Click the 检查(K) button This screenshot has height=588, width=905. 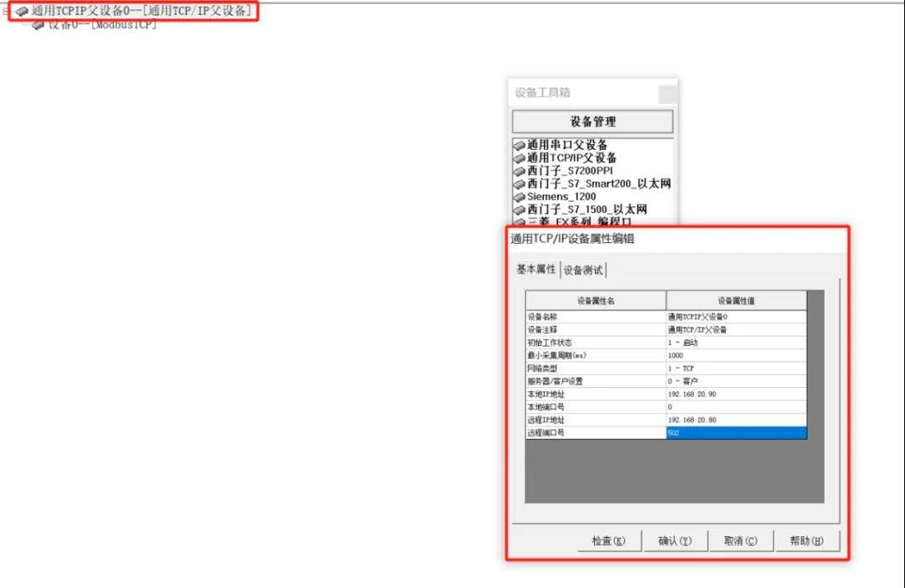click(x=609, y=541)
